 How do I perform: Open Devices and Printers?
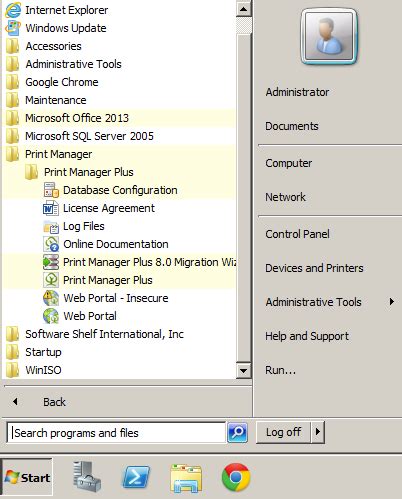314,268
